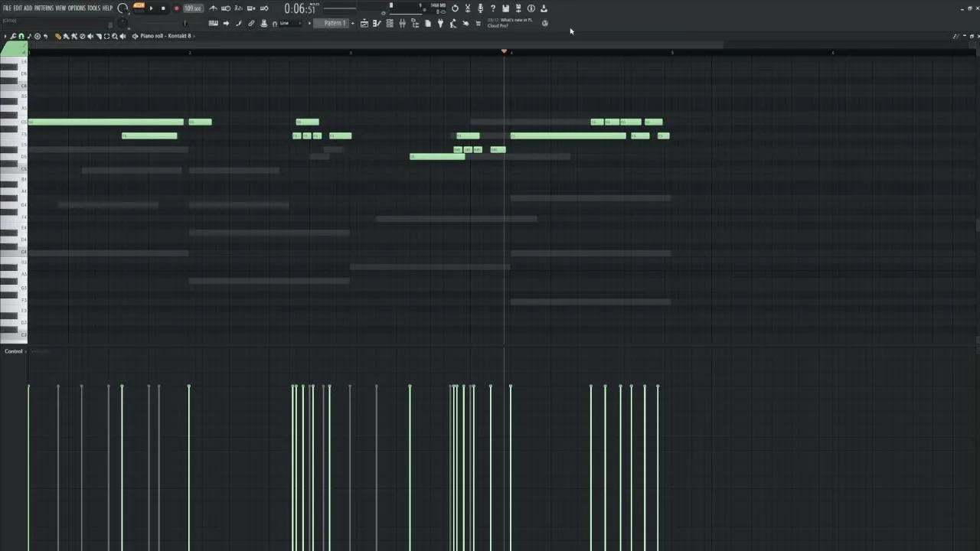Select the paint brush tool
This screenshot has height=551, width=980.
pyautogui.click(x=66, y=36)
